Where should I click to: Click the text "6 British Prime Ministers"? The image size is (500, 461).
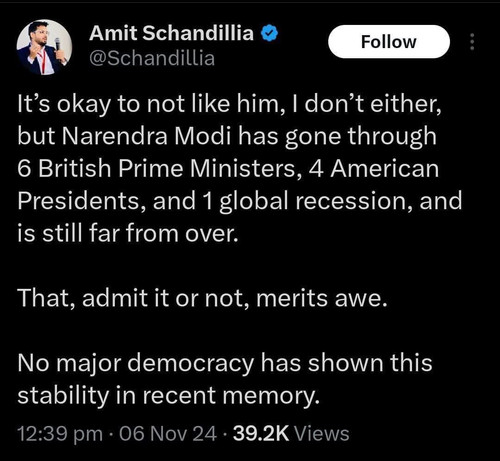157,169
